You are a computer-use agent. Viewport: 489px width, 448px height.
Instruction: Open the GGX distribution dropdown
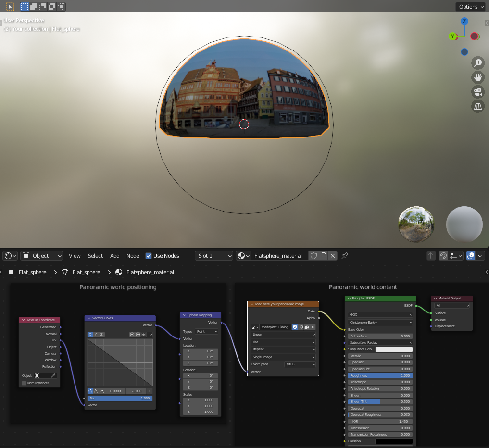tap(380, 315)
